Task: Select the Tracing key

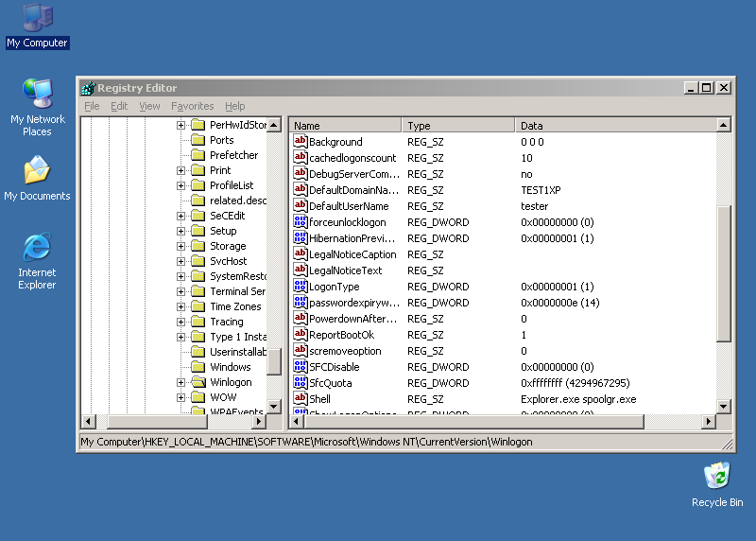Action: pos(227,322)
